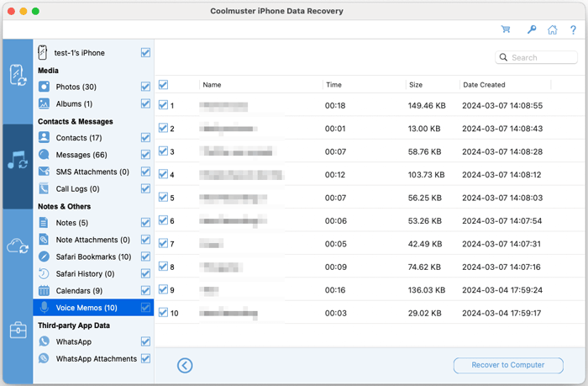
Task: Select the 149.46 KB size cell
Action: 427,105
